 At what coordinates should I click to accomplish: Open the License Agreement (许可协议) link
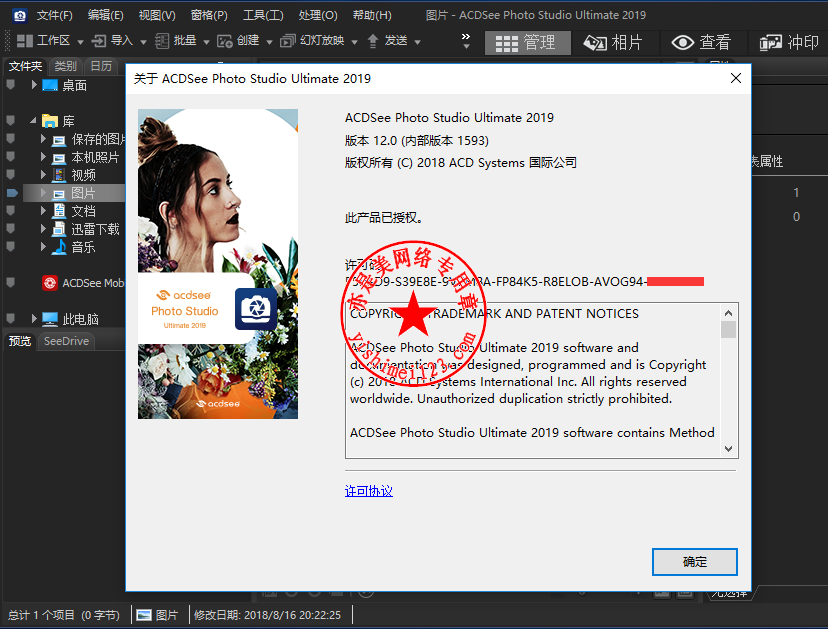pyautogui.click(x=369, y=491)
